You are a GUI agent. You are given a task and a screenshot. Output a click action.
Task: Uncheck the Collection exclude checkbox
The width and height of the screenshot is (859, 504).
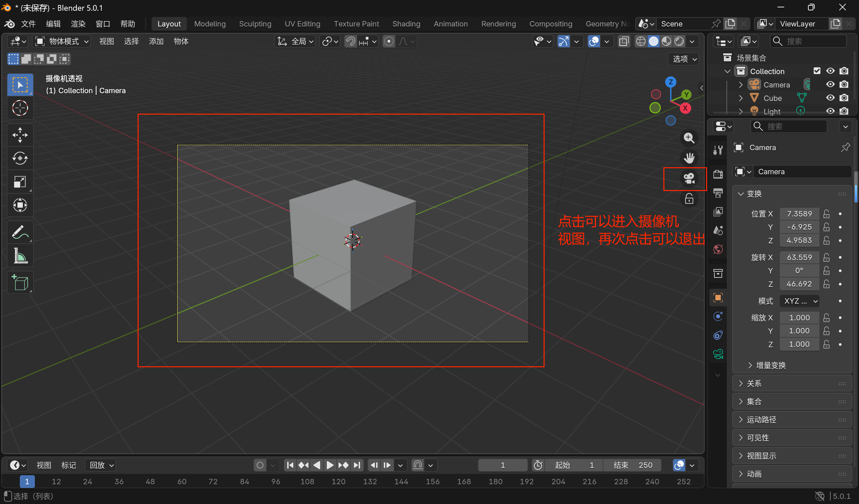pyautogui.click(x=817, y=71)
